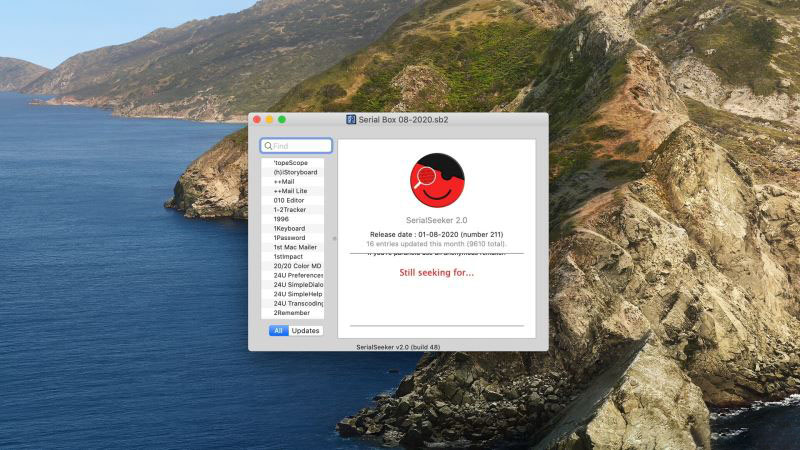Click the SerialSeeker v2.0 (build 48) status text
The image size is (800, 450).
tap(398, 347)
